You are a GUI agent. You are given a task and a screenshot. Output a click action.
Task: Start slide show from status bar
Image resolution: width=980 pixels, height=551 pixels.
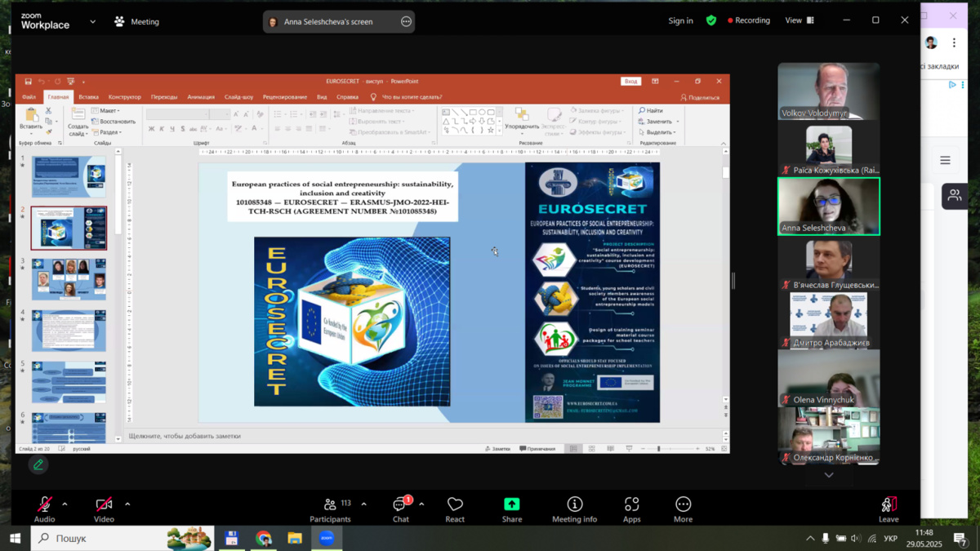tap(629, 449)
